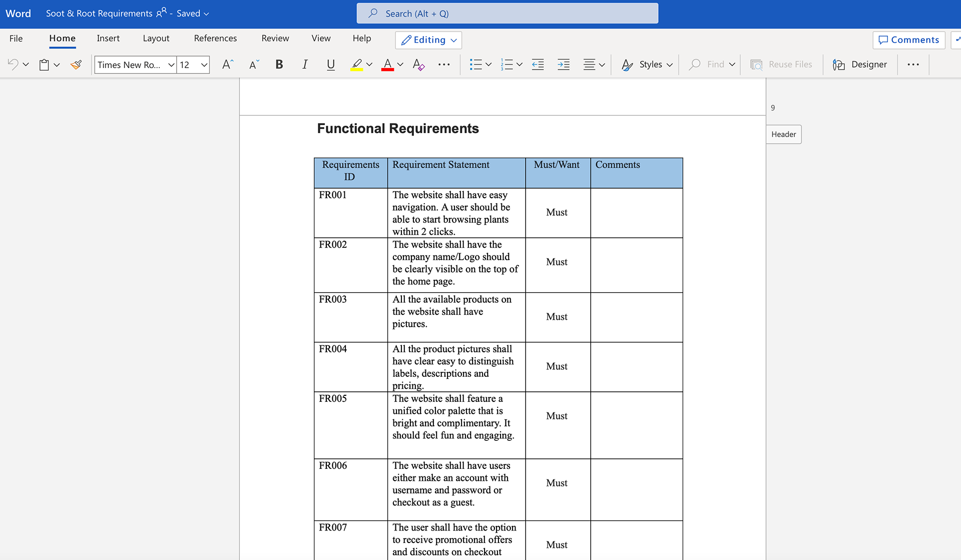Screen dimensions: 961x560
Task: Click the paragraph alignment icon
Action: pyautogui.click(x=589, y=65)
